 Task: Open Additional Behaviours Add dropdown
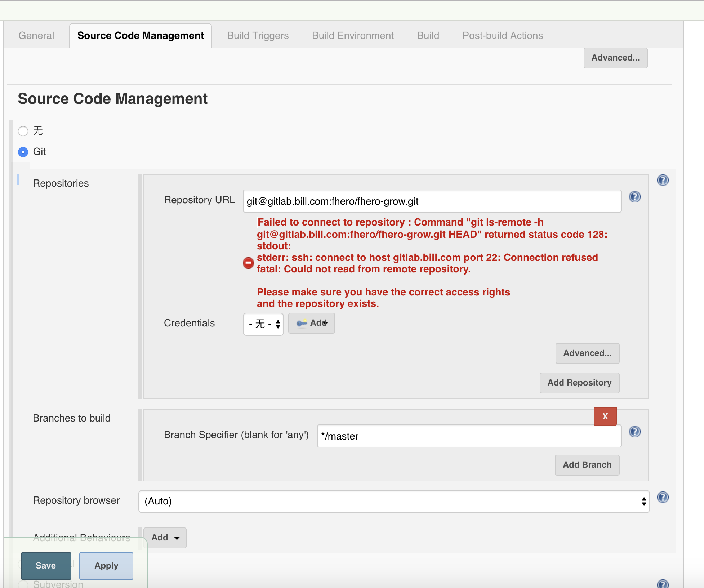pos(165,538)
